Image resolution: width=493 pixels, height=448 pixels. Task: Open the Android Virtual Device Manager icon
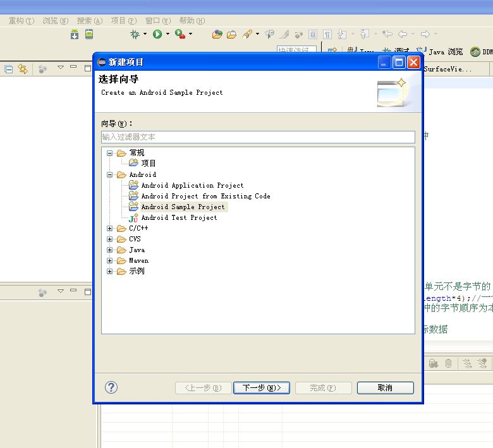tap(89, 34)
